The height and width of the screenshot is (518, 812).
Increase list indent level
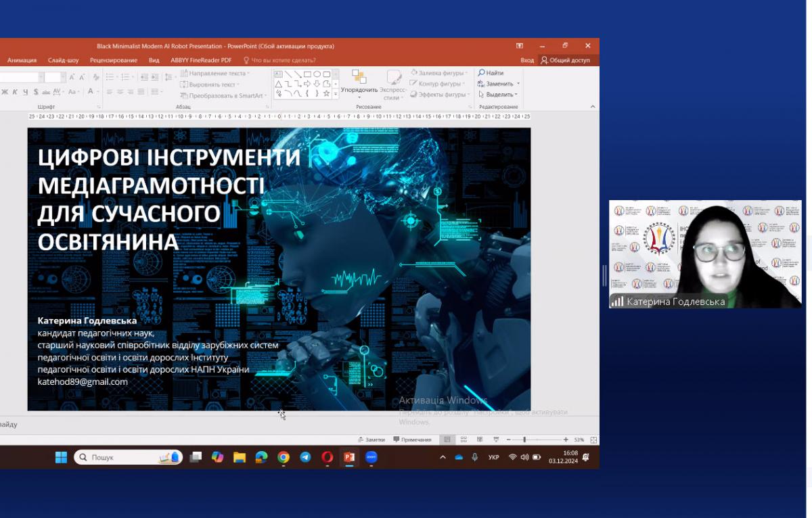pos(154,77)
